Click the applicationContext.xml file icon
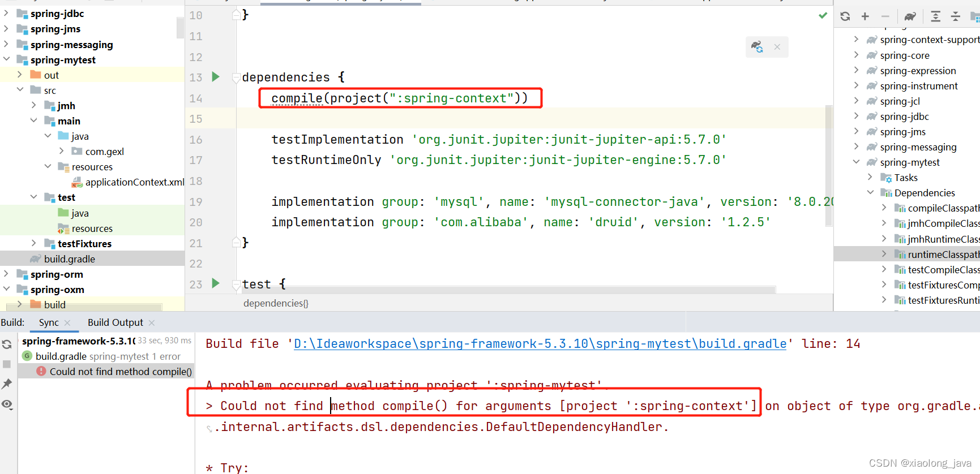This screenshot has height=474, width=980. [x=77, y=182]
